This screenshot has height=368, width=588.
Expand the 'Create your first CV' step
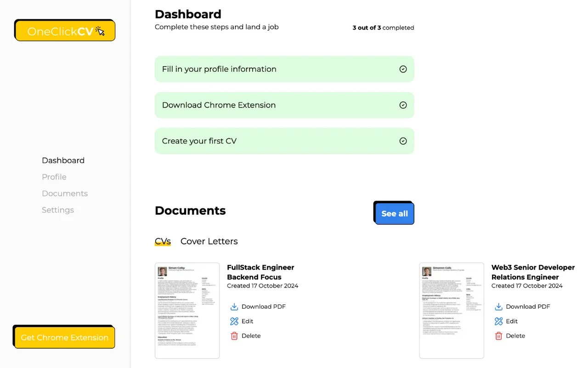[284, 141]
